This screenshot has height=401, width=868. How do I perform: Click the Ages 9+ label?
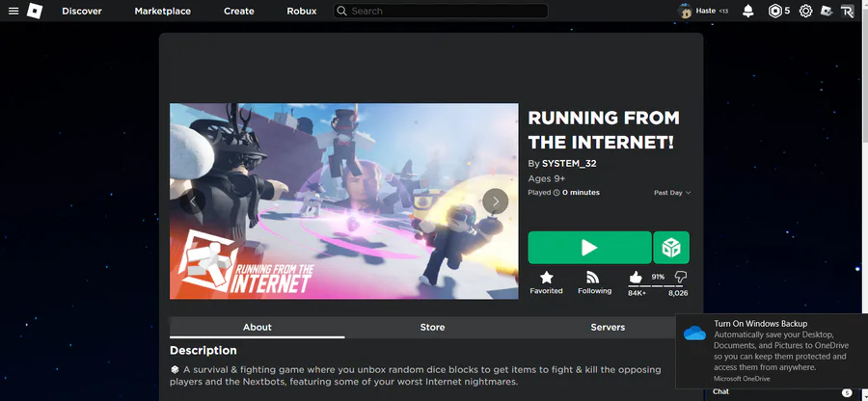tap(547, 178)
